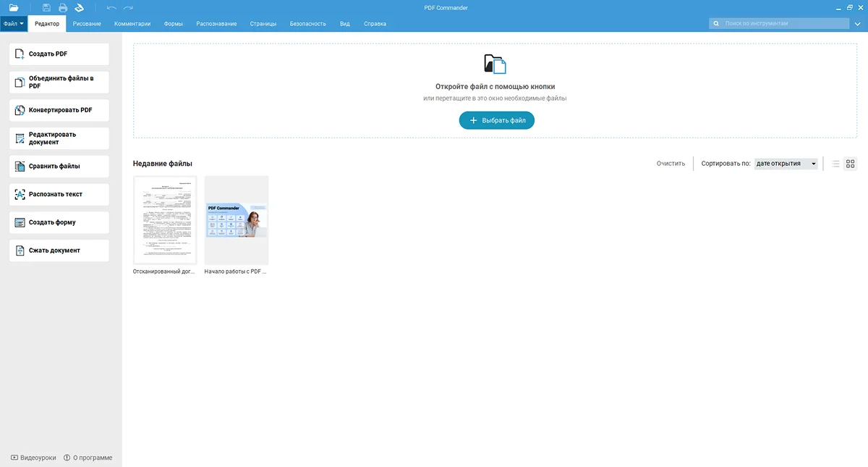
Task: Go to the Комментарии tab
Action: coord(132,23)
